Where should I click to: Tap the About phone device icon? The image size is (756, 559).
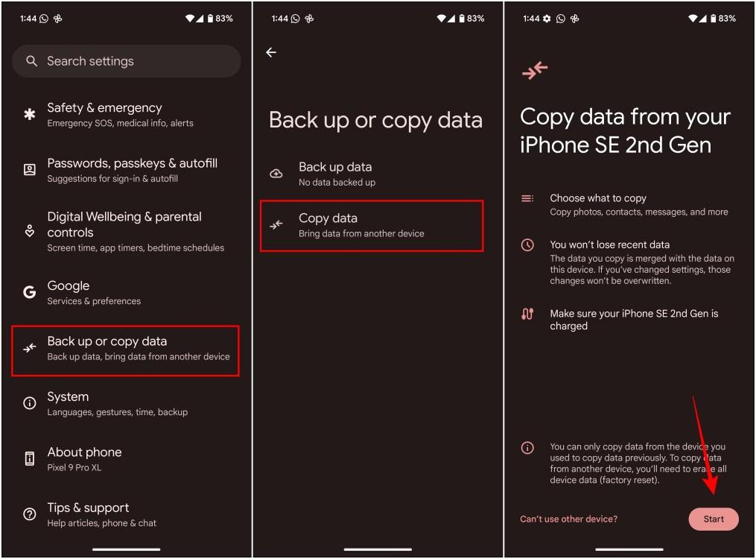[x=29, y=458]
